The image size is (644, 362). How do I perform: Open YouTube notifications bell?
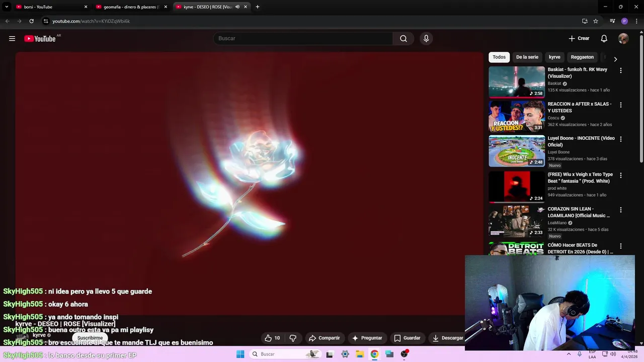(604, 39)
